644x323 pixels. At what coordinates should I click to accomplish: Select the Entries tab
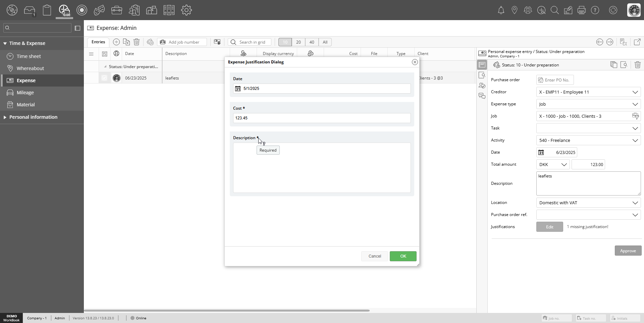coord(98,42)
